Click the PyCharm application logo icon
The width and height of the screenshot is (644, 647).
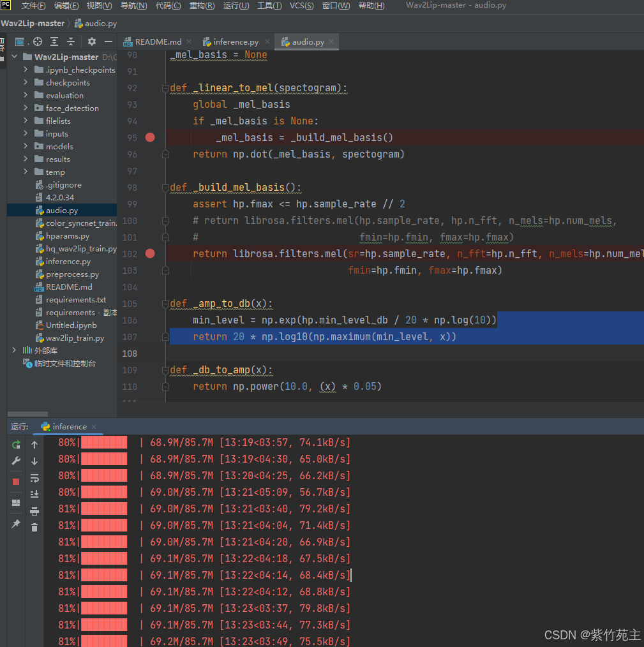click(x=5, y=5)
